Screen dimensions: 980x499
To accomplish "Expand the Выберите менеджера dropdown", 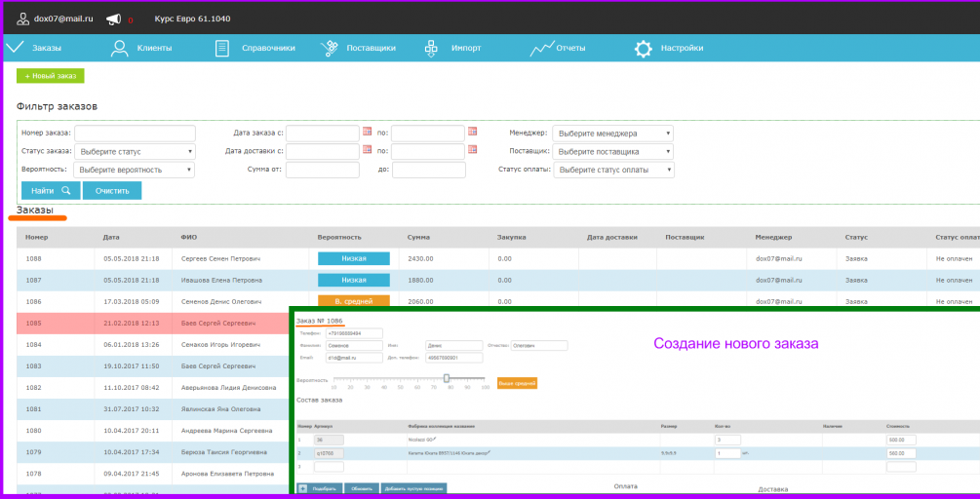I will [x=613, y=134].
